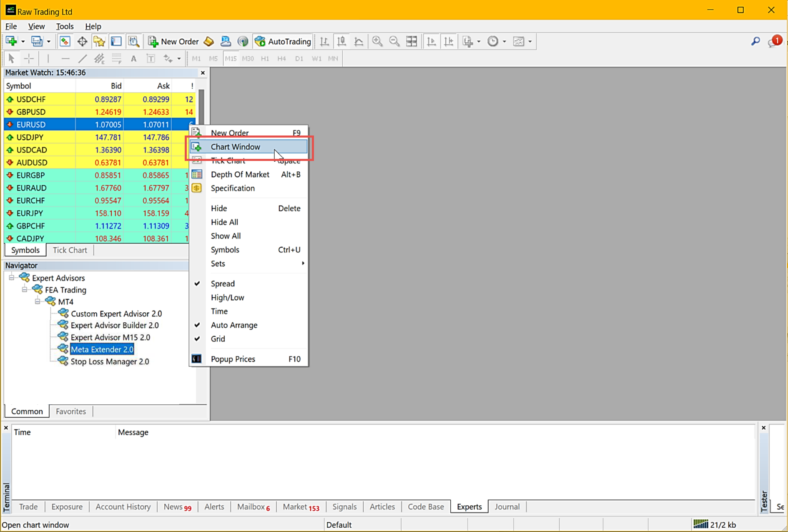Select the Text label A tool
788x532 pixels.
coord(133,58)
